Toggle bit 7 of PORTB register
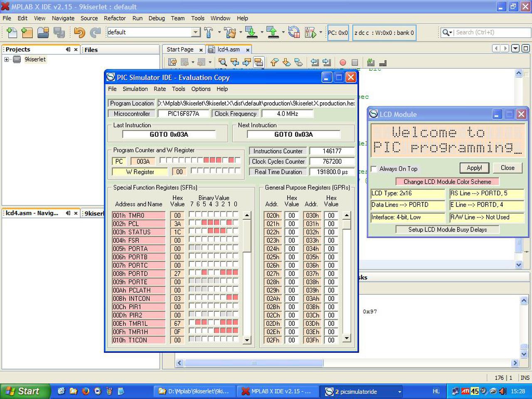This screenshot has height=399, width=532. click(192, 256)
